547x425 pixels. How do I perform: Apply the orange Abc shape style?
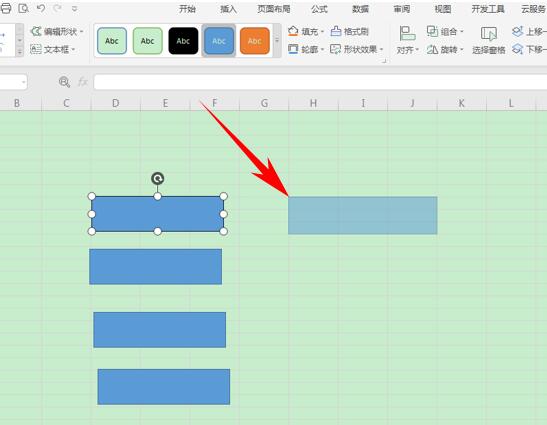255,41
